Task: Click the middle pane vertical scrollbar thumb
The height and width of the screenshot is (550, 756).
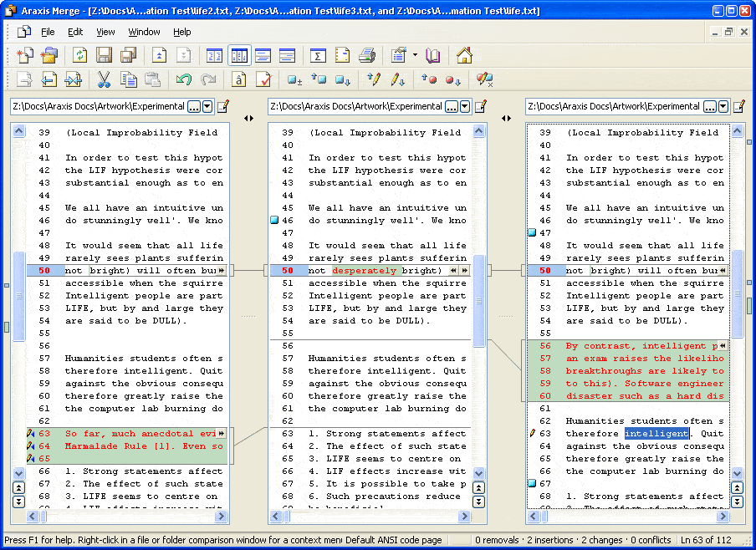Action: pos(480,301)
